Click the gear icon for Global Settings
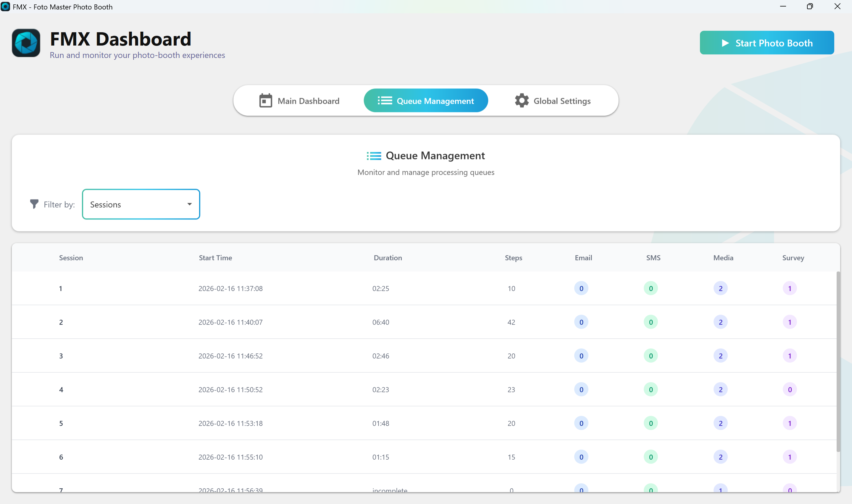The width and height of the screenshot is (852, 504). pos(522,101)
